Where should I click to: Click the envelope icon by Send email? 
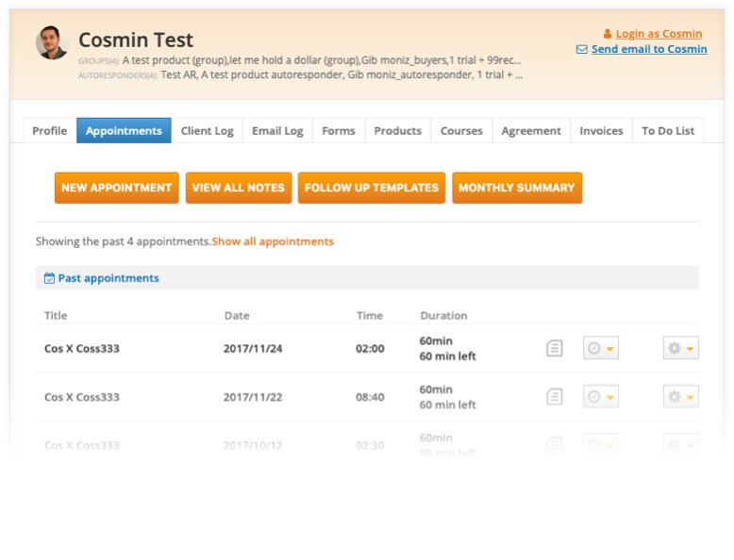click(x=581, y=49)
